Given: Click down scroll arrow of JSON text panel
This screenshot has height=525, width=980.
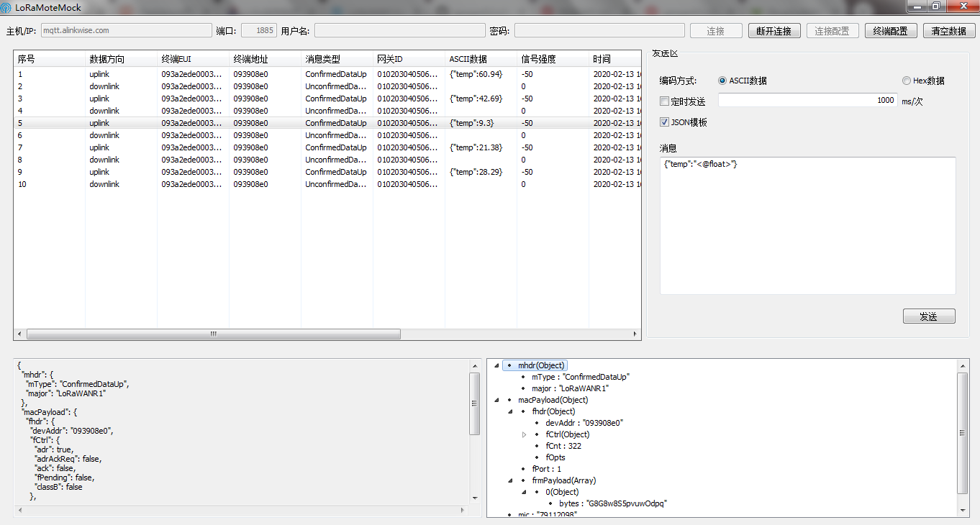Looking at the screenshot, I should pyautogui.click(x=474, y=498).
